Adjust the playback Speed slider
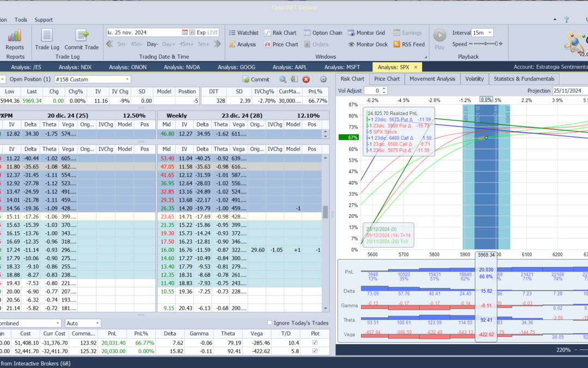This screenshot has width=588, height=368. [486, 44]
